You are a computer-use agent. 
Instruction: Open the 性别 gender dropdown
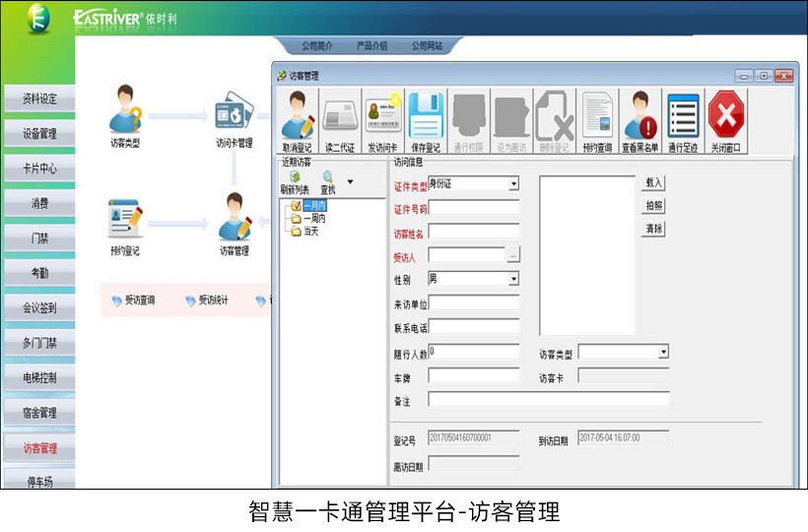[513, 279]
